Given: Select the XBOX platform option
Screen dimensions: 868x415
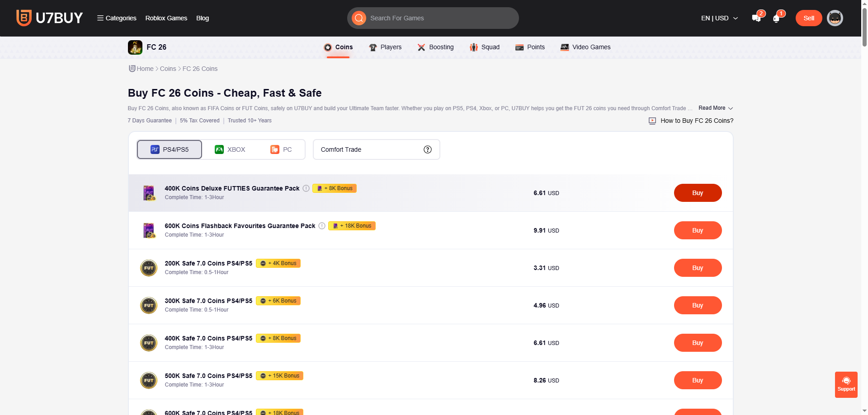Looking at the screenshot, I should point(230,149).
